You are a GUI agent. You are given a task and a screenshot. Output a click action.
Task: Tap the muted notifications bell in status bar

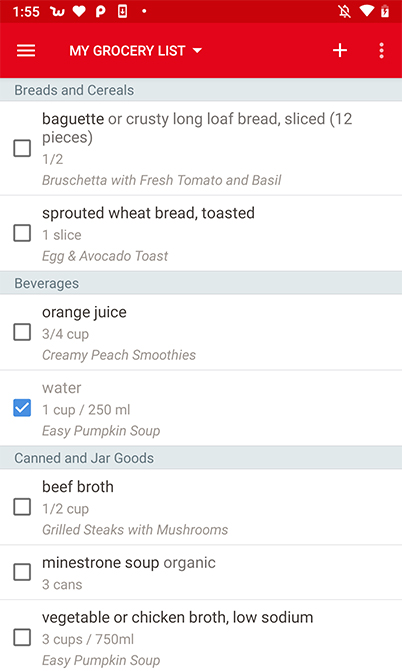[x=344, y=11]
